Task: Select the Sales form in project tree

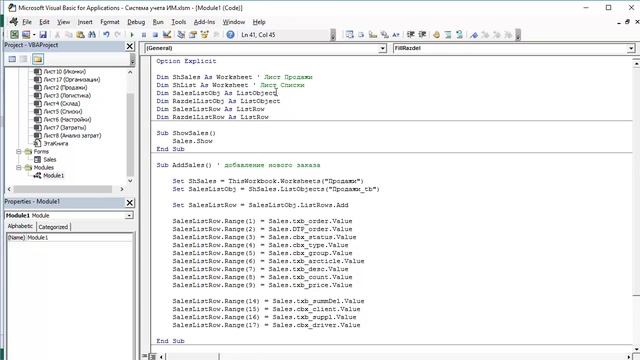Action: pyautogui.click(x=50, y=160)
